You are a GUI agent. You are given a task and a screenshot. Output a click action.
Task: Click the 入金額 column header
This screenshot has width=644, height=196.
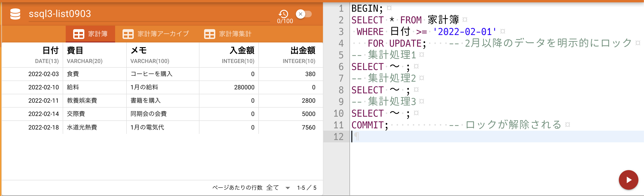pyautogui.click(x=229, y=55)
